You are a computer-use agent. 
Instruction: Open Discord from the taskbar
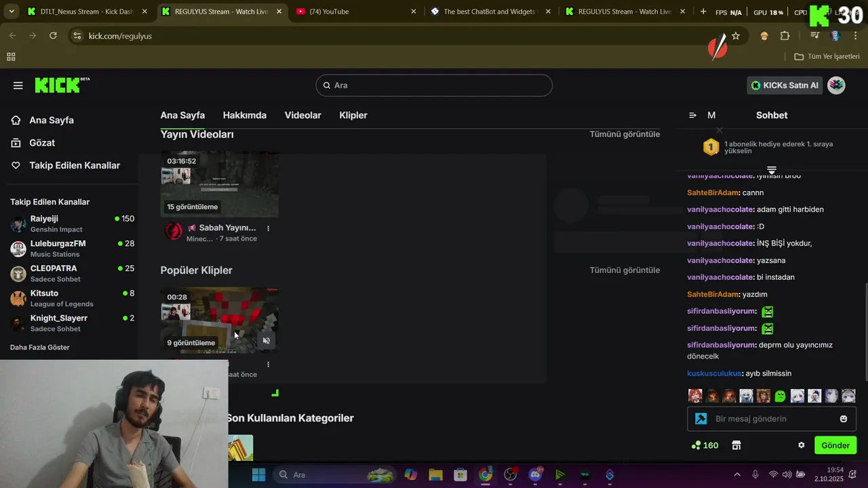tap(535, 474)
